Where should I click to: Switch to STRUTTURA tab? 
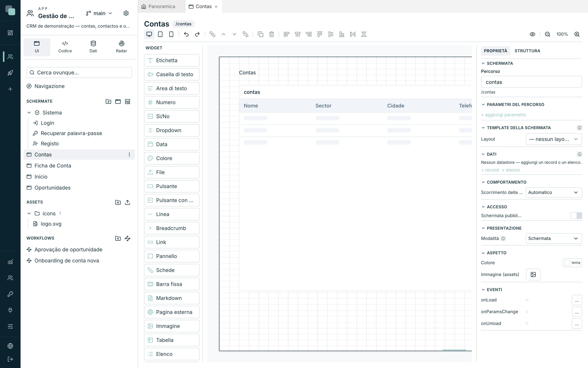pyautogui.click(x=527, y=51)
